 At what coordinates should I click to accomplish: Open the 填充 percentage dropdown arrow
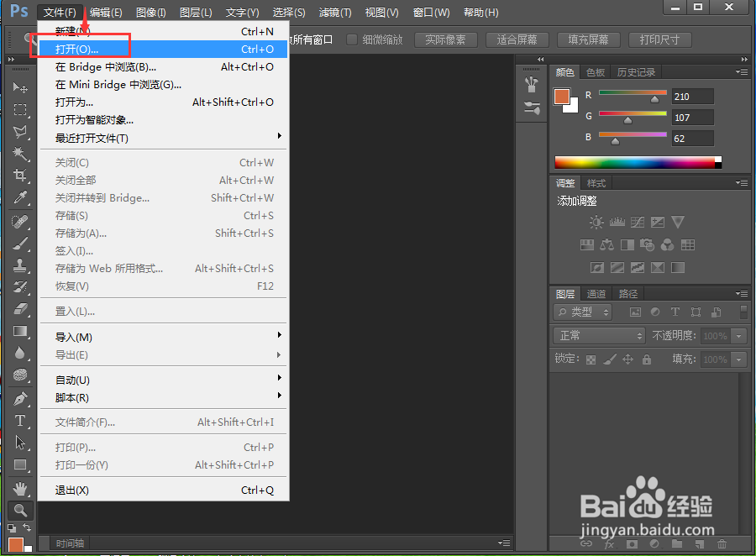point(738,359)
